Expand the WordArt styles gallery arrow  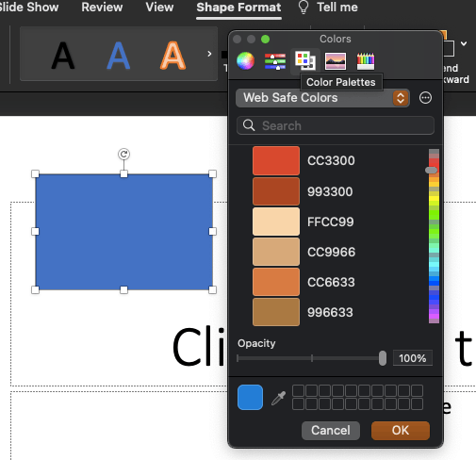click(209, 54)
